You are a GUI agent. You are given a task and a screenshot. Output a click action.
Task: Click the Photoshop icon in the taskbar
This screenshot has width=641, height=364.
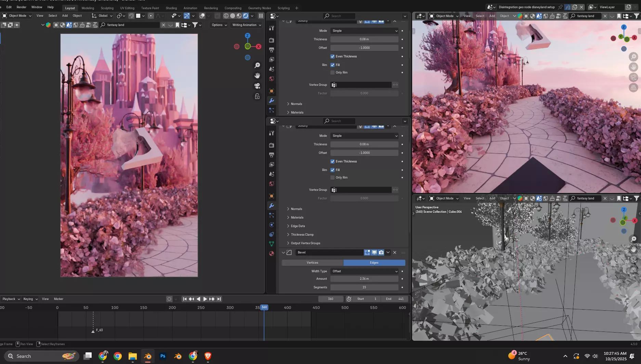(x=163, y=356)
